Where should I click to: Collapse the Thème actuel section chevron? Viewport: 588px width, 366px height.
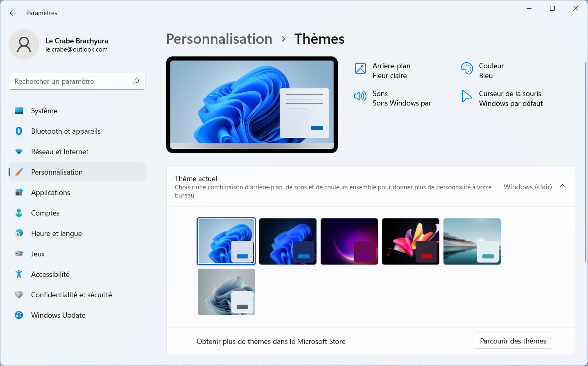coord(563,186)
